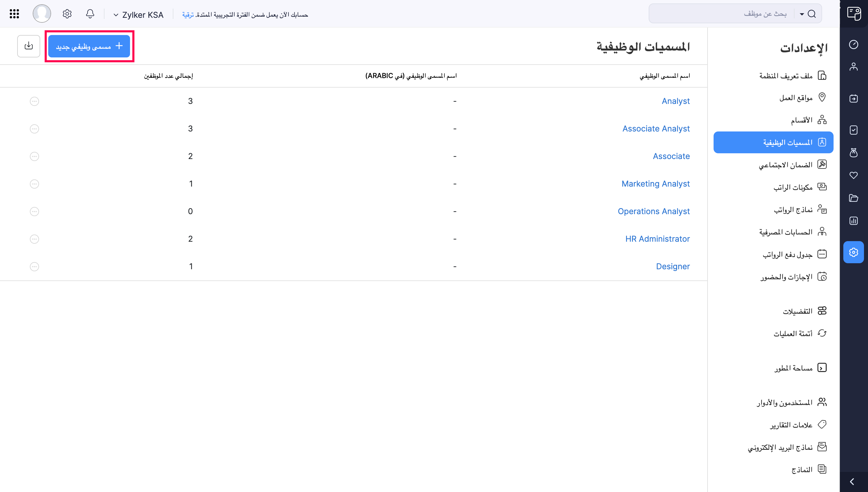Open Reports via the bar-chart sidebar icon
The image size is (868, 492).
pos(854,221)
